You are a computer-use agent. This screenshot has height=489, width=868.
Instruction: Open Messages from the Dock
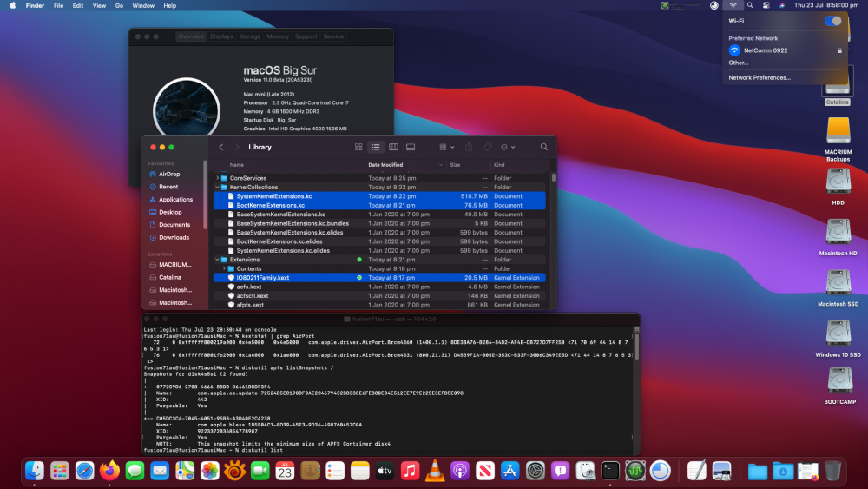click(135, 471)
